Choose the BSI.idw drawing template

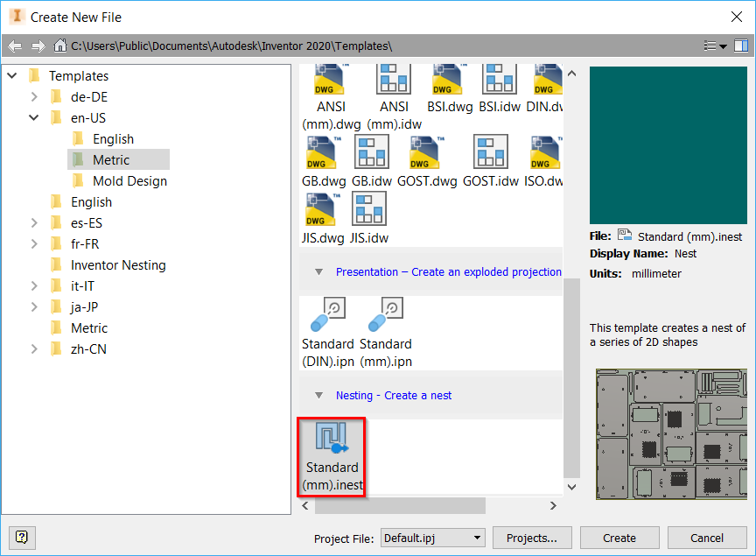coord(499,80)
